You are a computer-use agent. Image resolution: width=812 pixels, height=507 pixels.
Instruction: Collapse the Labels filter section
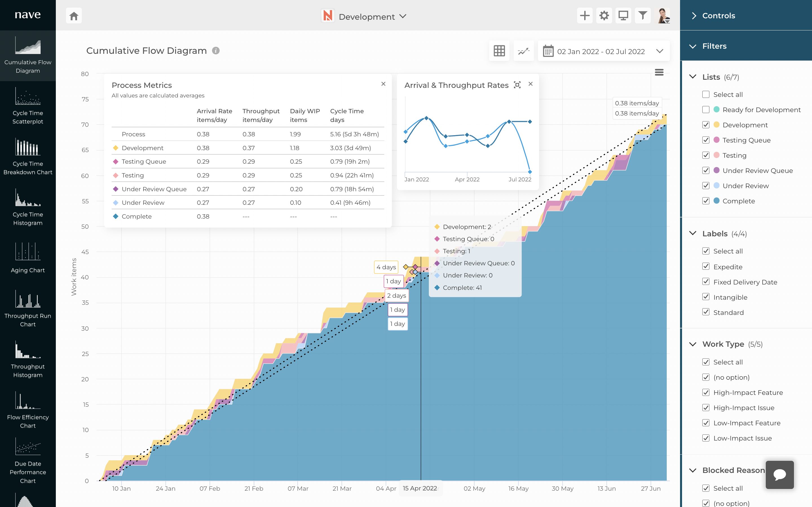[x=693, y=234]
